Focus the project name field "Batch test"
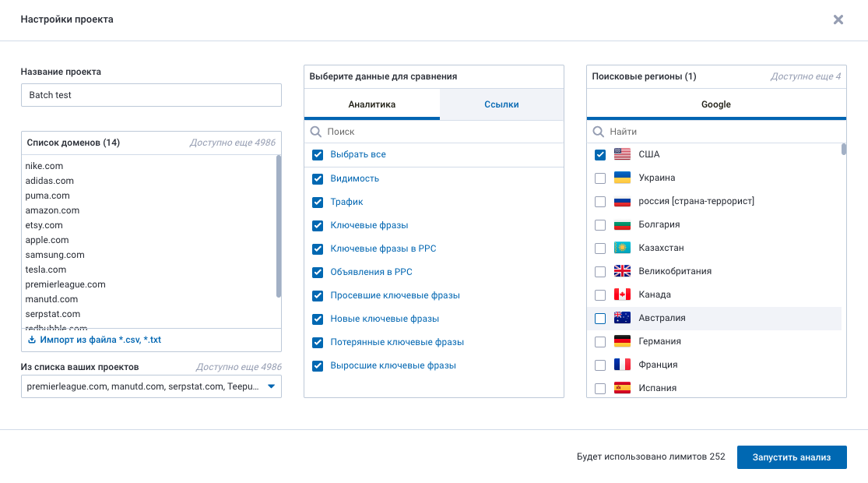The height and width of the screenshot is (483, 868). click(151, 95)
